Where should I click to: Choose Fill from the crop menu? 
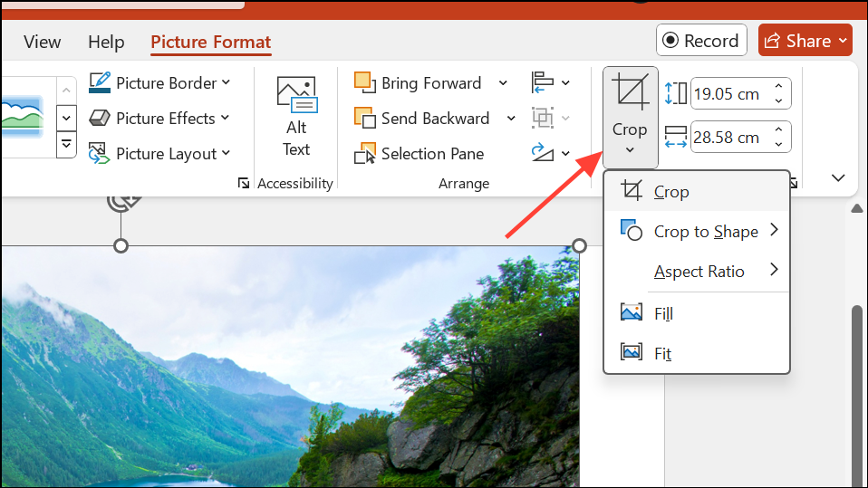(x=697, y=313)
